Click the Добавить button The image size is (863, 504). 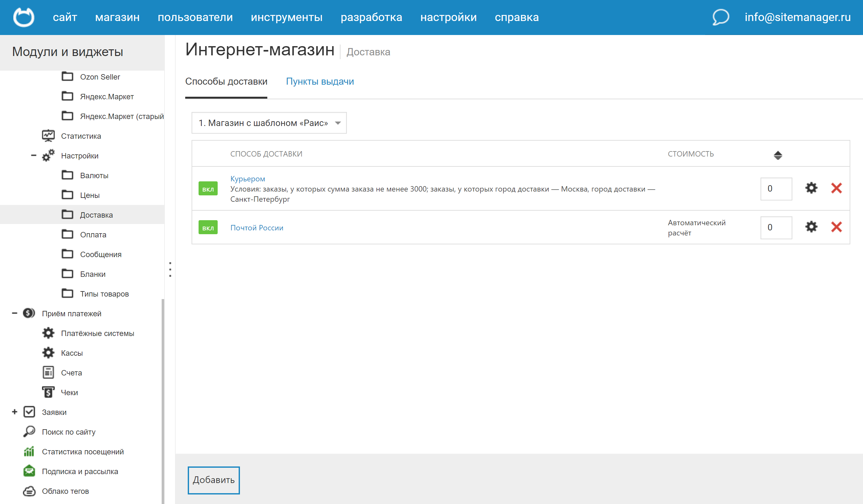213,480
